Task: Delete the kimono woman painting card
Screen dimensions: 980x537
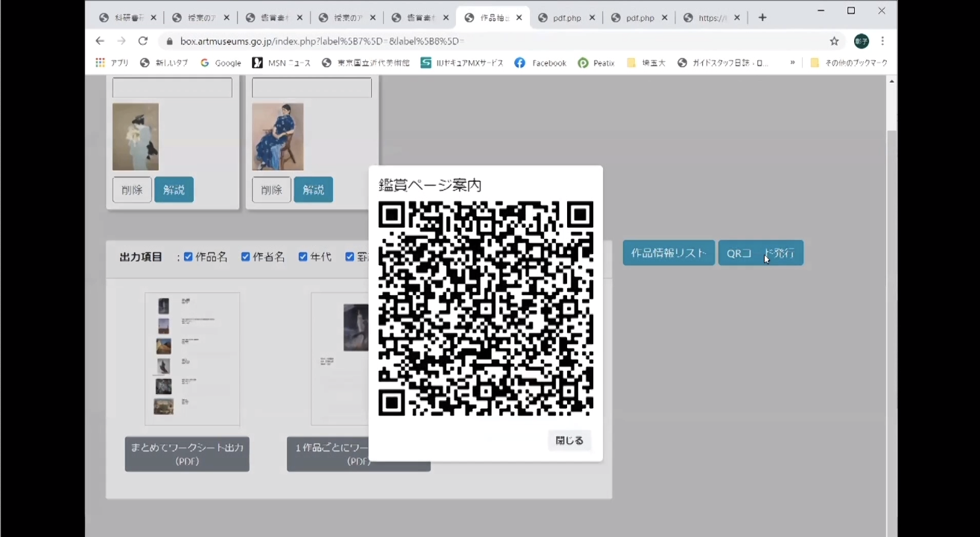Action: click(x=132, y=190)
